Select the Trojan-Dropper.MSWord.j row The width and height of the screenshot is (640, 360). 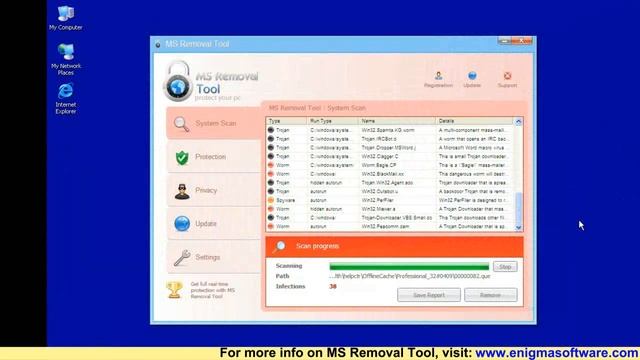(x=390, y=148)
